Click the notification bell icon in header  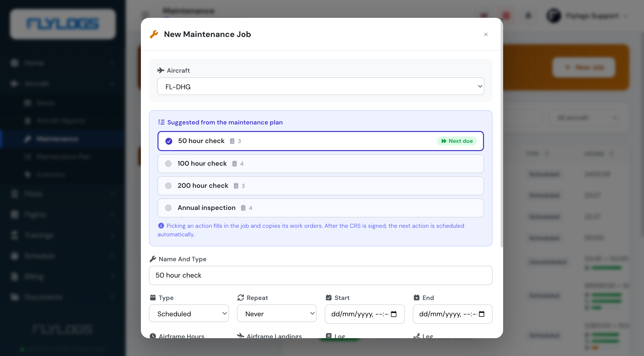tap(528, 16)
